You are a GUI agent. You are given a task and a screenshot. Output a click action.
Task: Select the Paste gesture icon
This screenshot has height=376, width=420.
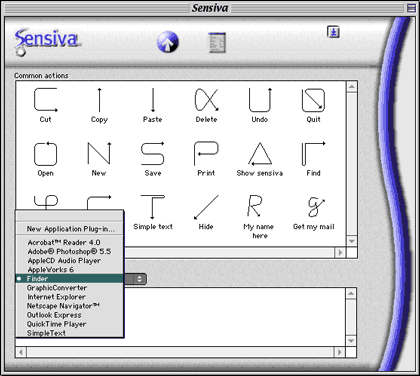[x=153, y=100]
